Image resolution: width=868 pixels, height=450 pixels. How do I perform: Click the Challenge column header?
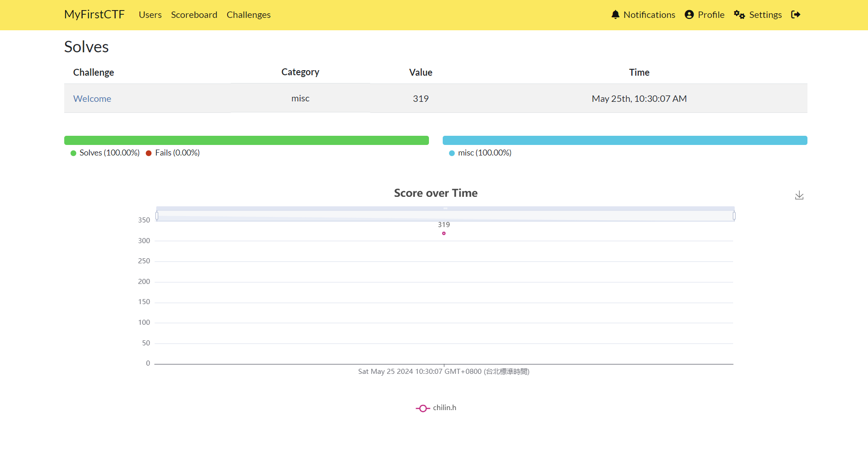[94, 72]
